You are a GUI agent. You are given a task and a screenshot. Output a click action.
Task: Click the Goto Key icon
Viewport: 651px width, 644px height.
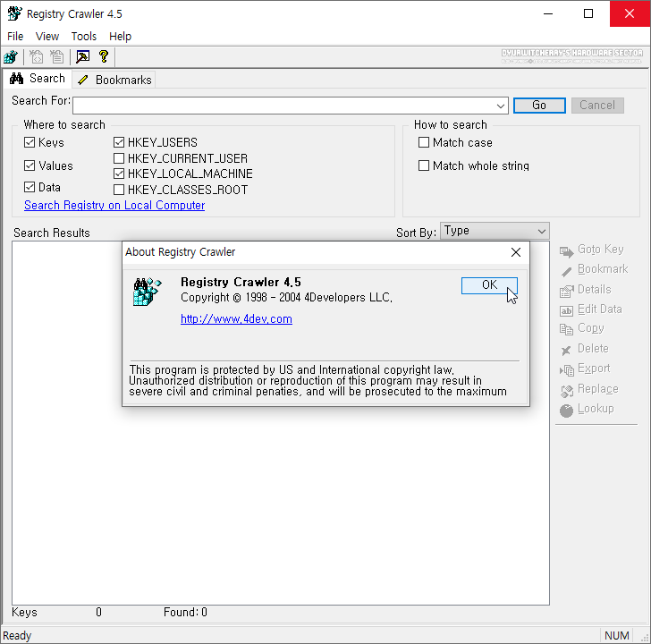pos(566,251)
